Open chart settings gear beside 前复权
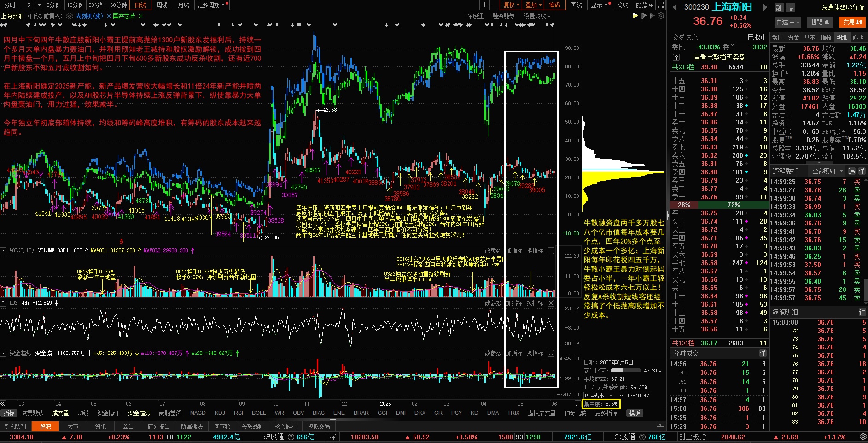Image resolution: width=868 pixels, height=443 pixels. (x=70, y=16)
